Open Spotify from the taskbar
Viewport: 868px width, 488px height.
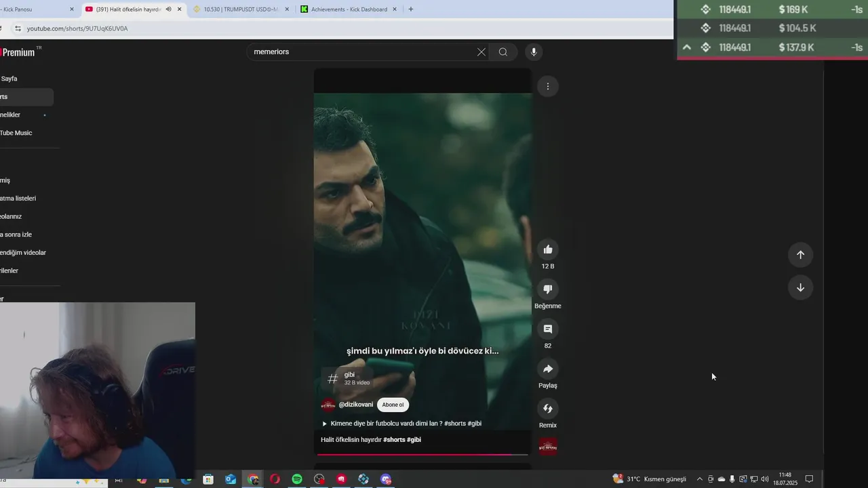point(297,479)
